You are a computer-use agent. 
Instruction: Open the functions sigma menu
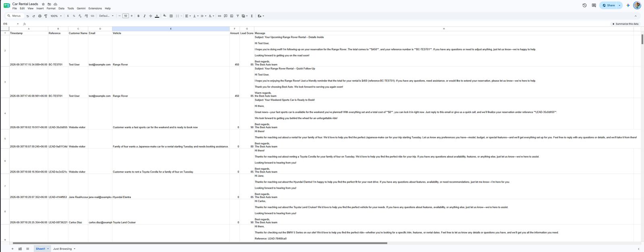[252, 16]
